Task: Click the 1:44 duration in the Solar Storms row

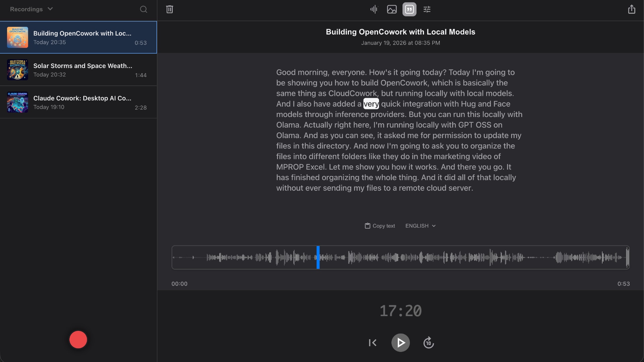Action: [x=141, y=75]
